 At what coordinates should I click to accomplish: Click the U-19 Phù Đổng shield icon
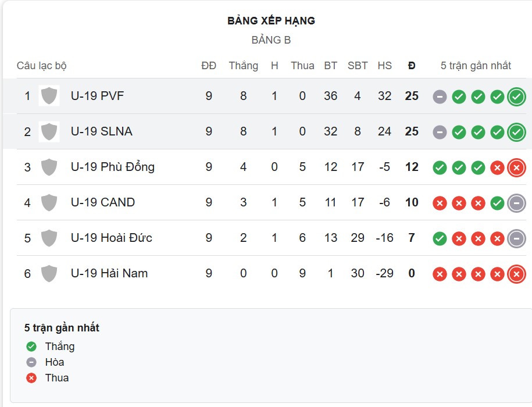tap(49, 167)
